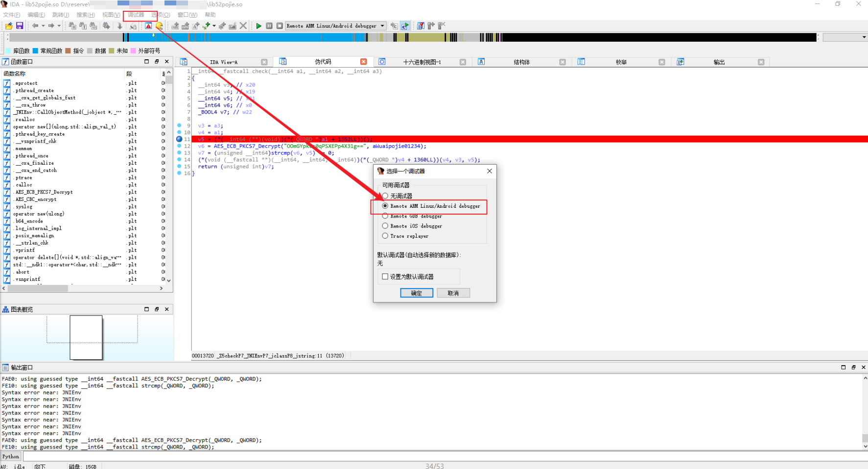
Task: Open the Jump menu
Action: click(x=61, y=15)
